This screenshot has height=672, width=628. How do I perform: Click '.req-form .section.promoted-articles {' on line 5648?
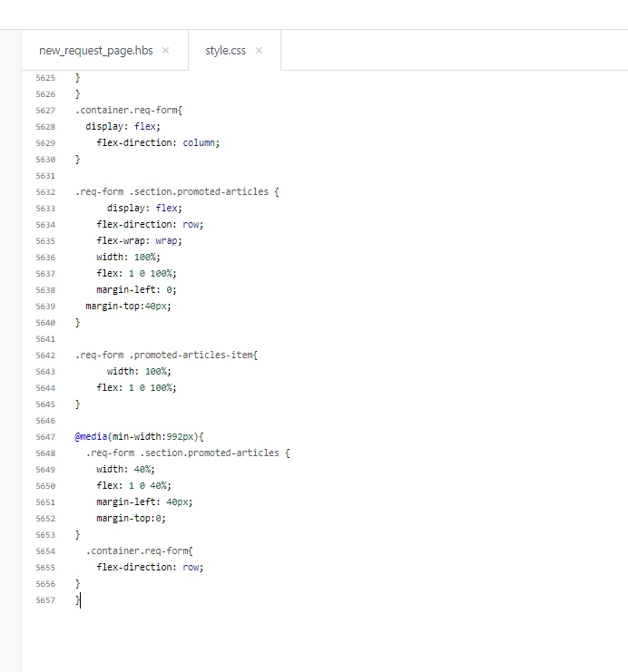pos(188,453)
